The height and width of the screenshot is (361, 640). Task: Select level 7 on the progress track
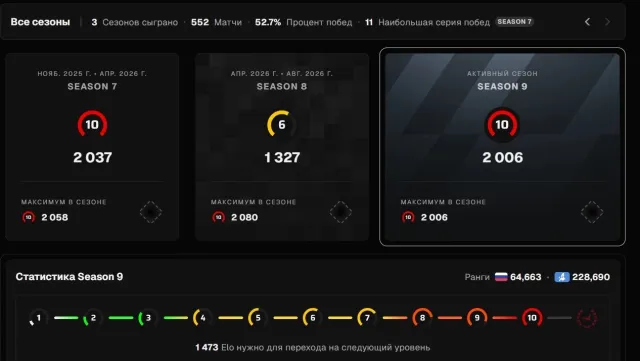pyautogui.click(x=367, y=318)
